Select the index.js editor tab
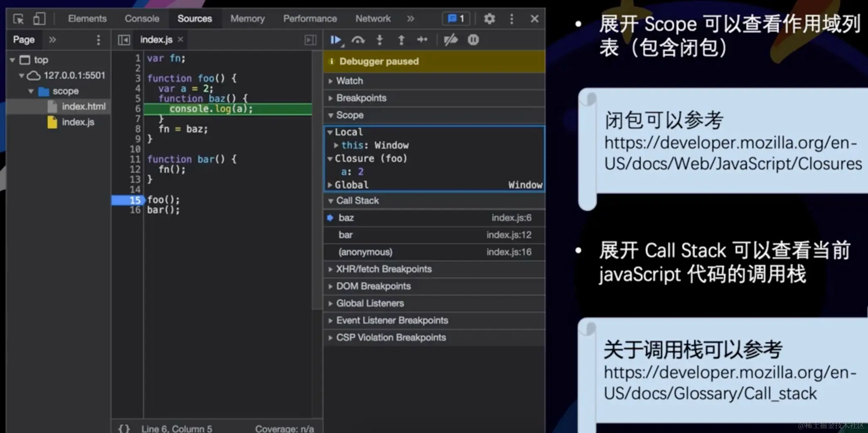 click(156, 40)
